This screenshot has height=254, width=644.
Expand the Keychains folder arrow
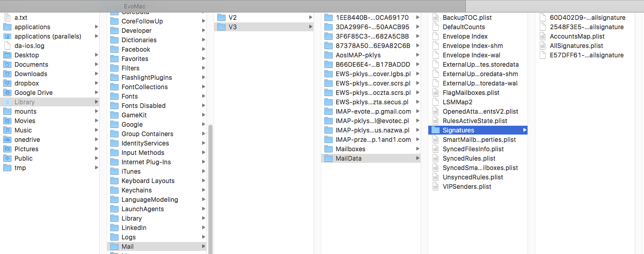[203, 190]
